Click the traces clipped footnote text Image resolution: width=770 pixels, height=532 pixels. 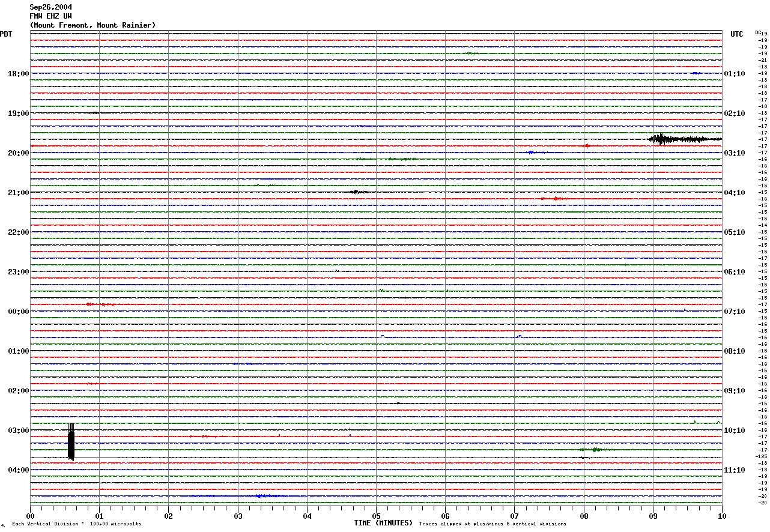click(493, 524)
